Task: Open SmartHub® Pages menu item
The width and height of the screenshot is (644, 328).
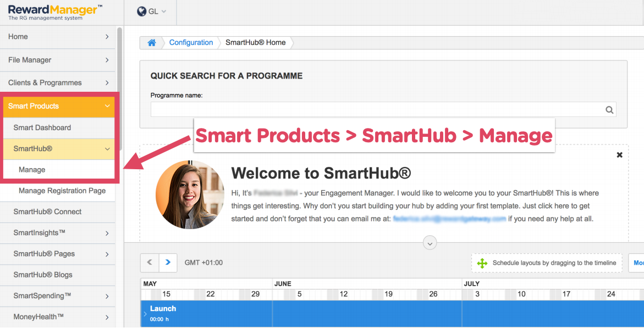Action: pyautogui.click(x=58, y=254)
